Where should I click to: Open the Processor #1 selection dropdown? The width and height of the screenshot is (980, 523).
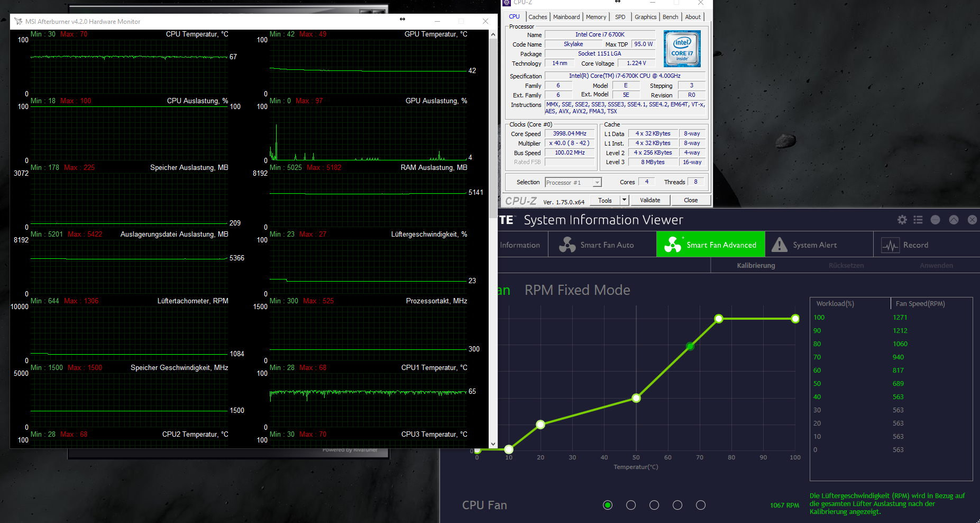pos(573,182)
